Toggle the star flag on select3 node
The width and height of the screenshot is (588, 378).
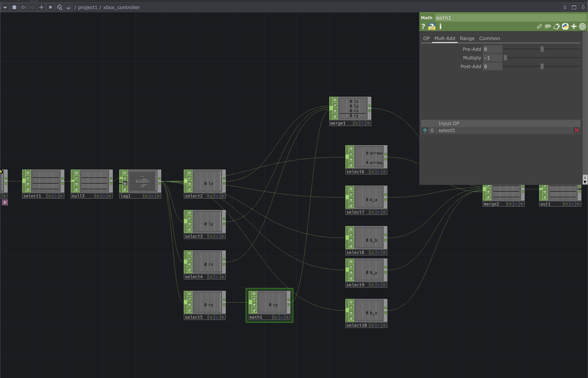click(x=222, y=236)
